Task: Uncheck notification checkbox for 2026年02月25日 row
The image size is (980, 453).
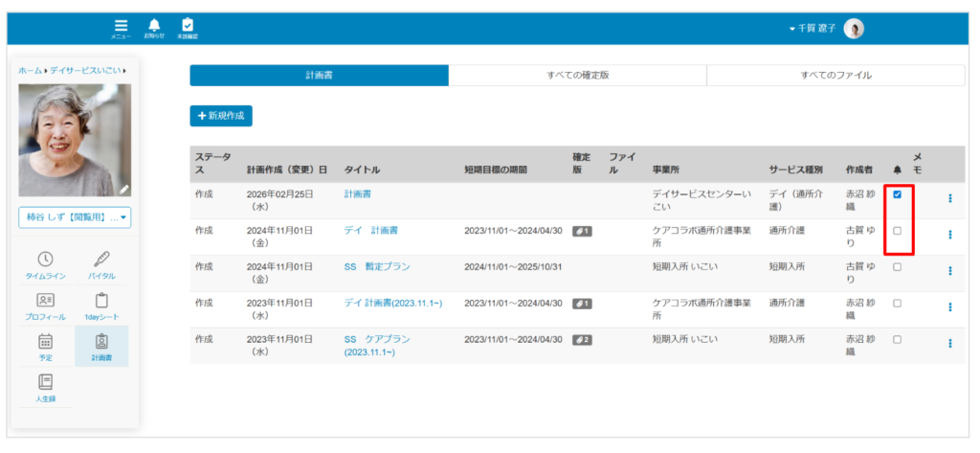Action: coord(897,194)
